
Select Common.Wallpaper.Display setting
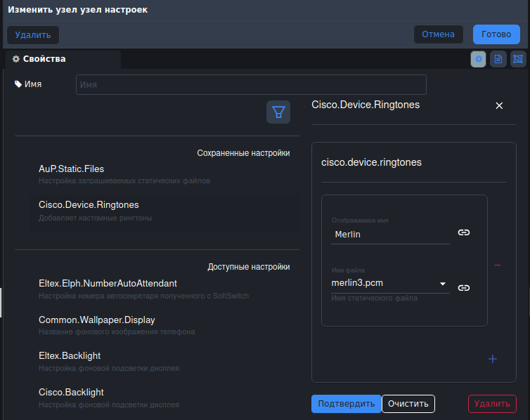[164, 325]
